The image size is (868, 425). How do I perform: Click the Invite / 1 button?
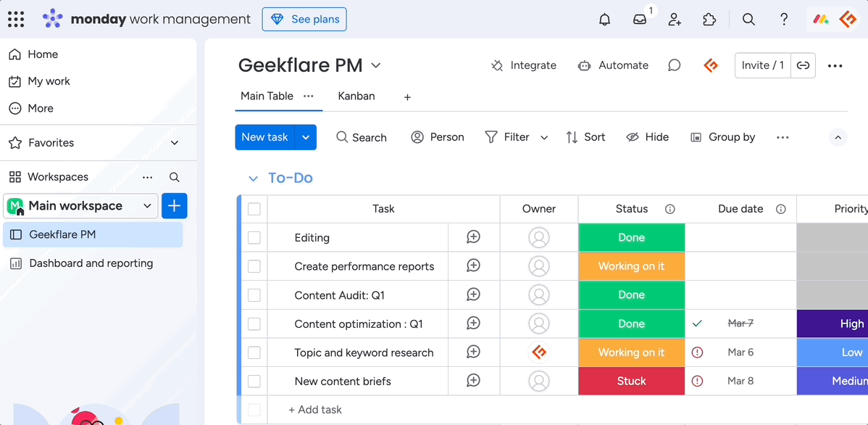(x=763, y=65)
